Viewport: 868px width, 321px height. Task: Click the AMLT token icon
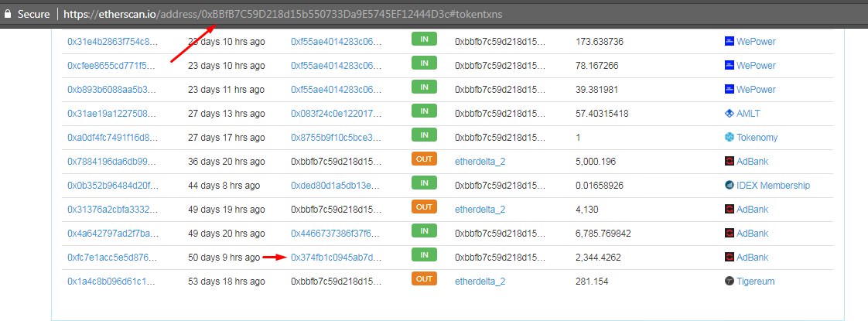point(729,113)
